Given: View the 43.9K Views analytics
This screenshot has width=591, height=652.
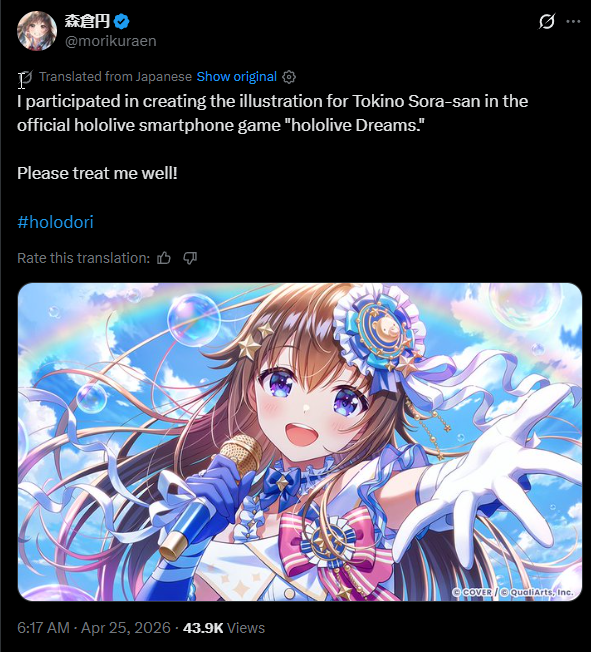Looking at the screenshot, I should coord(224,628).
